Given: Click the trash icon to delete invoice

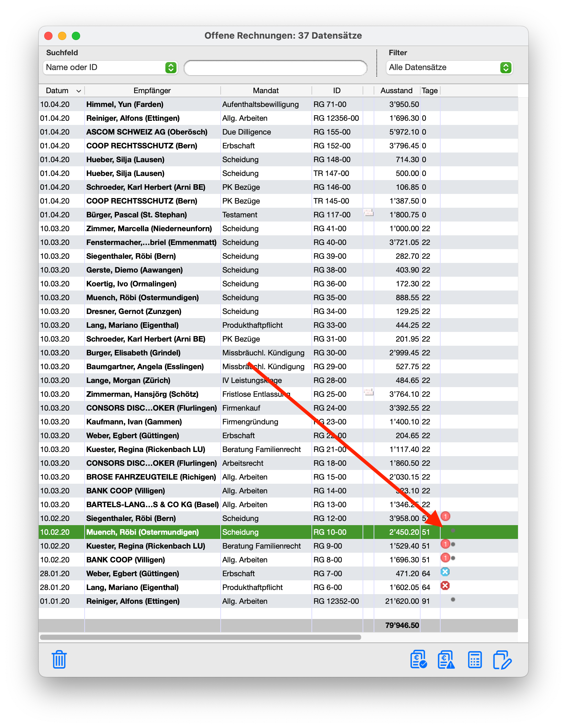Looking at the screenshot, I should (59, 659).
